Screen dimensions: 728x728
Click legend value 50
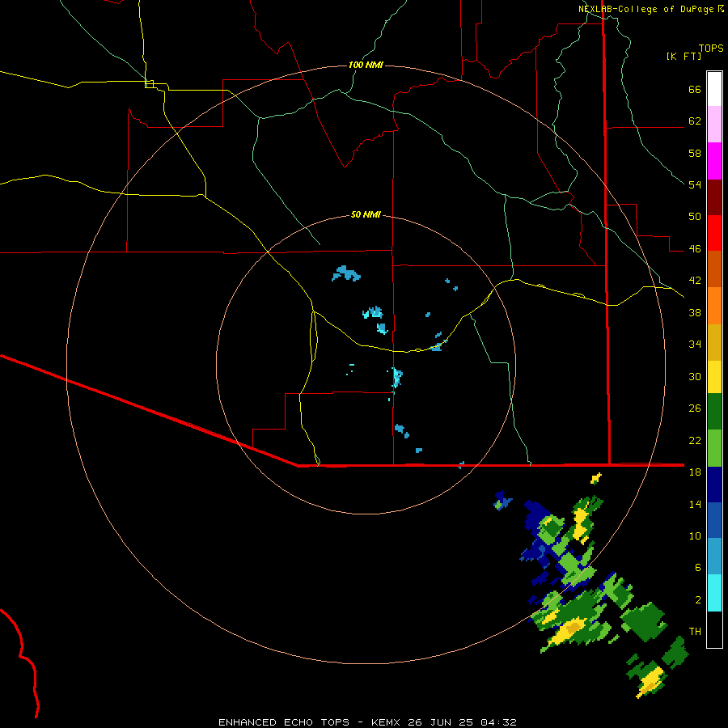[x=695, y=217]
